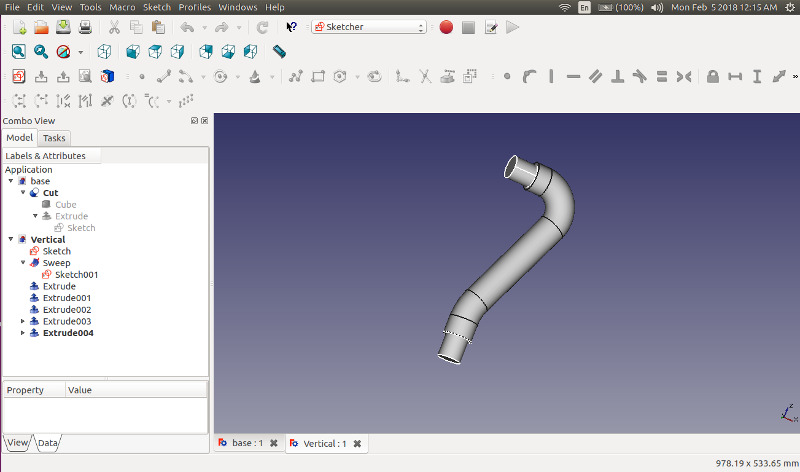Click the Measure distance ruler icon
The image size is (800, 472).
(x=279, y=52)
